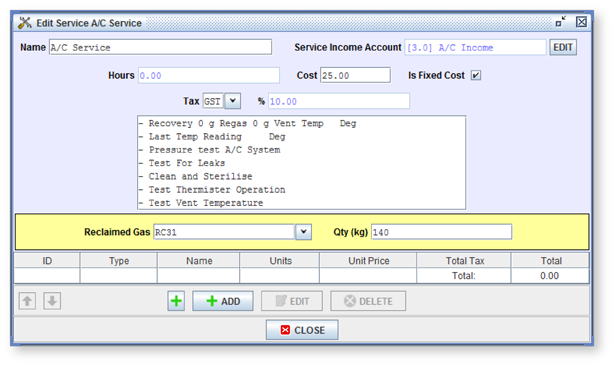Screen dimensions: 614x366
Task: Click the 'Clean and Sterilise' line
Action: pyautogui.click(x=196, y=176)
